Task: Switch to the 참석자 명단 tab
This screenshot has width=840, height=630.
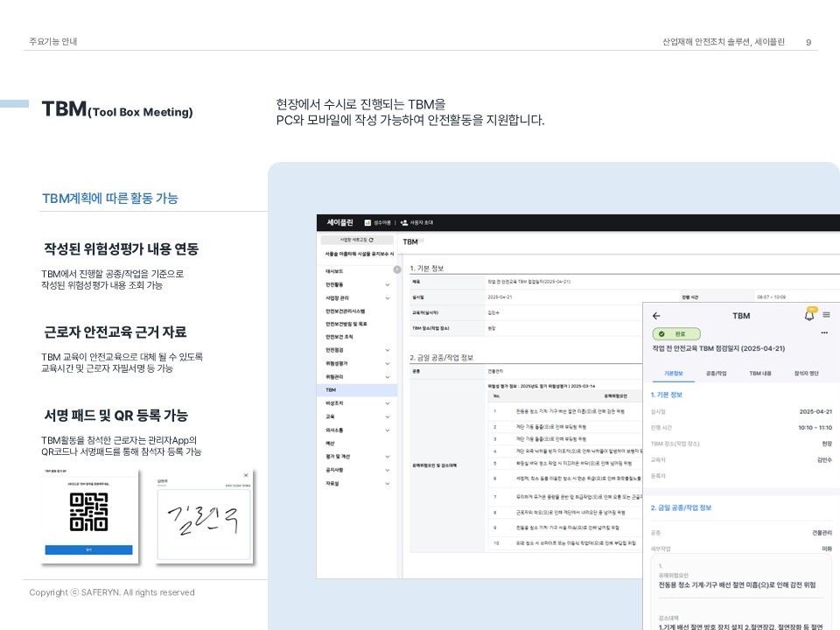Action: point(806,373)
